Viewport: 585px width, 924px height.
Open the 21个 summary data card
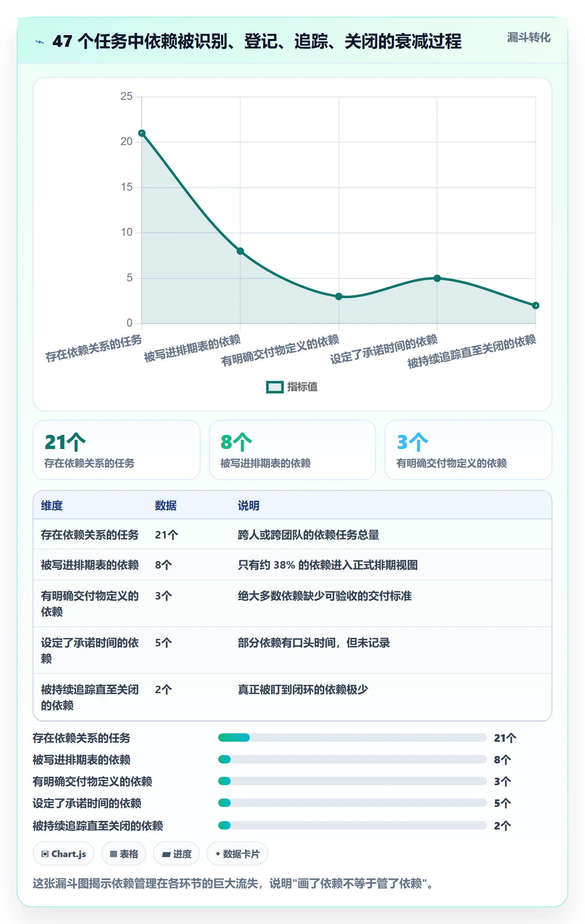pyautogui.click(x=117, y=450)
